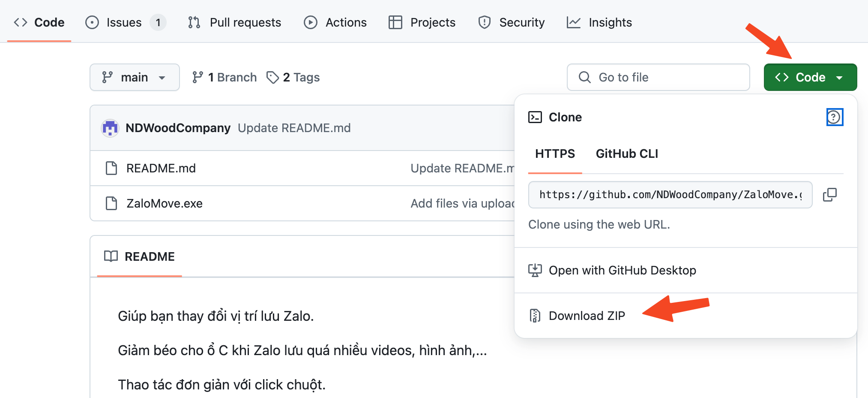View the 1 Branch link
The height and width of the screenshot is (398, 868).
coord(224,77)
